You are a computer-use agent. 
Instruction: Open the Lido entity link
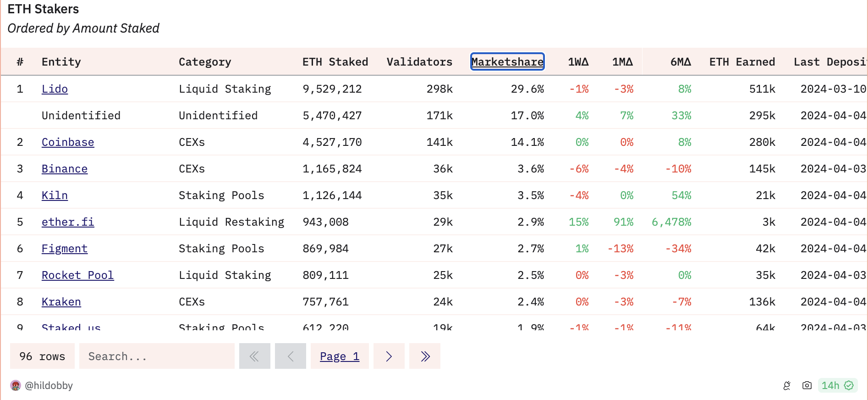(55, 89)
